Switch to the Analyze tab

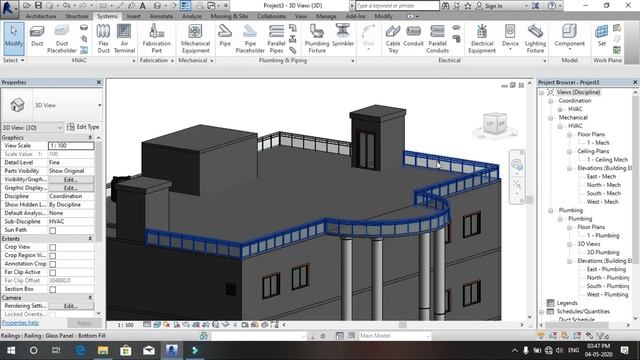pyautogui.click(x=191, y=16)
